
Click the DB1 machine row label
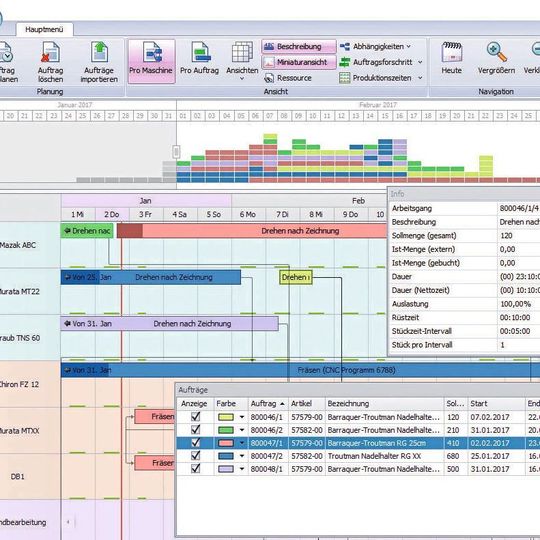coord(30,477)
